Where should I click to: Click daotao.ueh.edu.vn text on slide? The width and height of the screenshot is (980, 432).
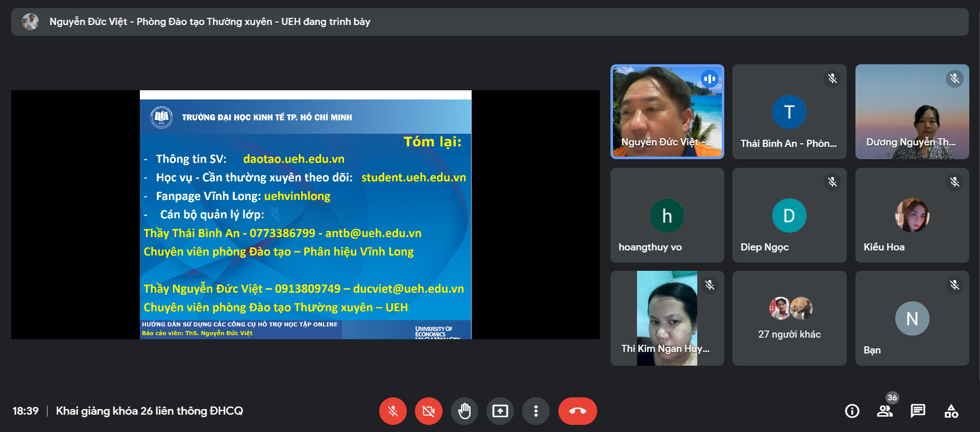pos(294,159)
